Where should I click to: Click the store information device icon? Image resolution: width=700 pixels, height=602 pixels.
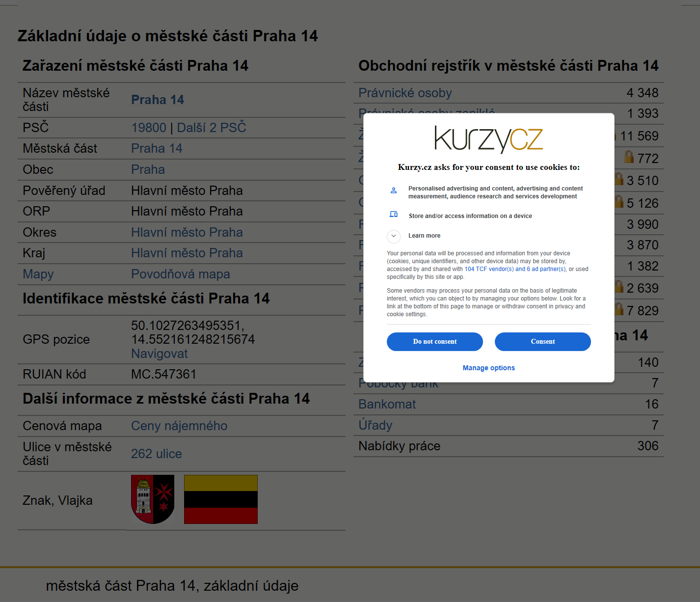point(394,215)
